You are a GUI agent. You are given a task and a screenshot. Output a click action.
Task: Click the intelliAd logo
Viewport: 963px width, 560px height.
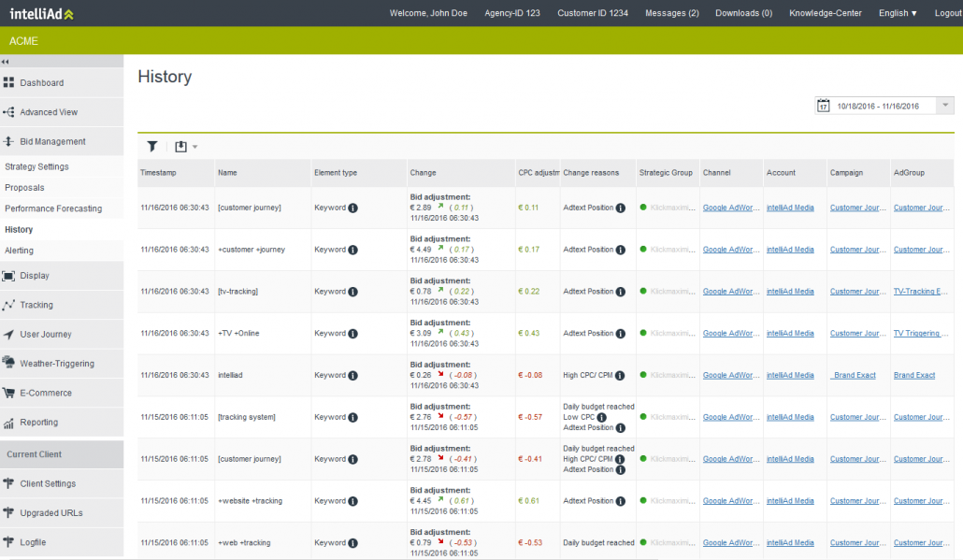tap(41, 13)
